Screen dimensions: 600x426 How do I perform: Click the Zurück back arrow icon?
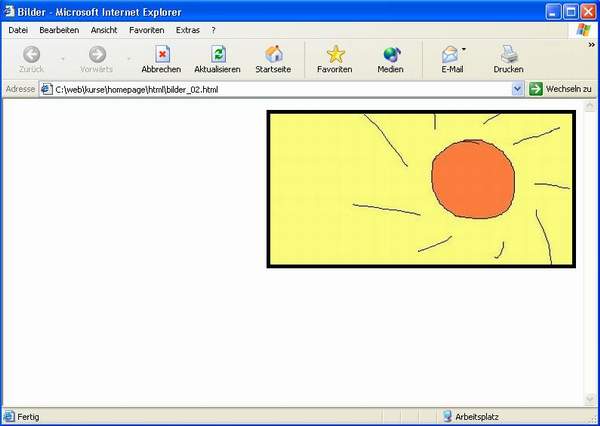31,54
